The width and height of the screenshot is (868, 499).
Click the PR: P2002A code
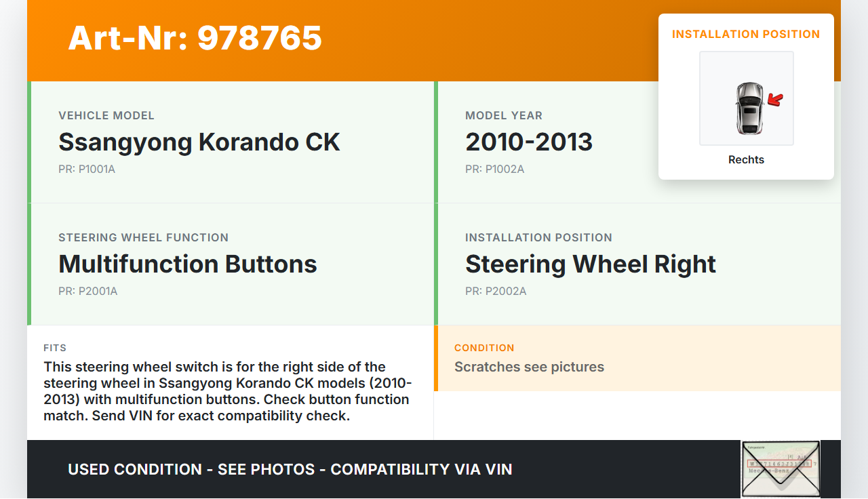point(496,291)
